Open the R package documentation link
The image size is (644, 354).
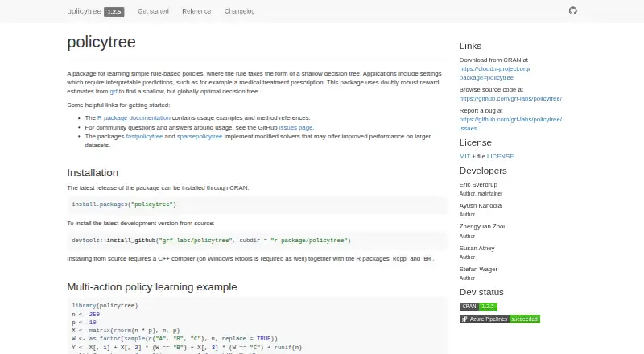134,117
